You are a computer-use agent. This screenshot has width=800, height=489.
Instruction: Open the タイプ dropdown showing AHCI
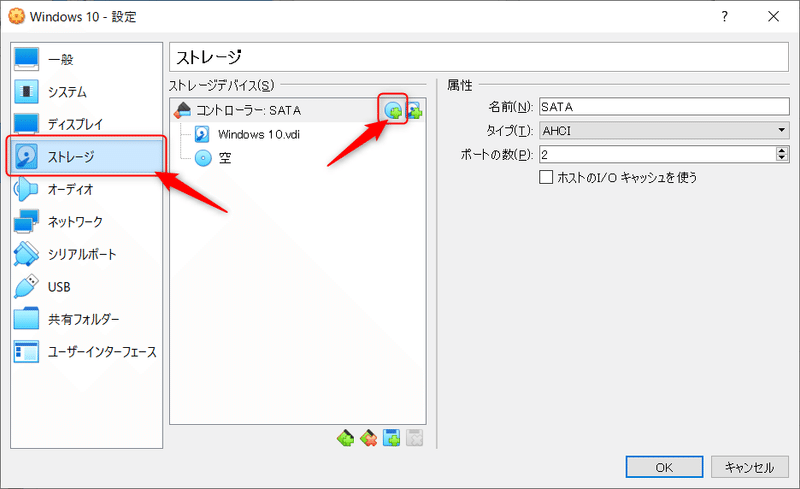pos(664,131)
